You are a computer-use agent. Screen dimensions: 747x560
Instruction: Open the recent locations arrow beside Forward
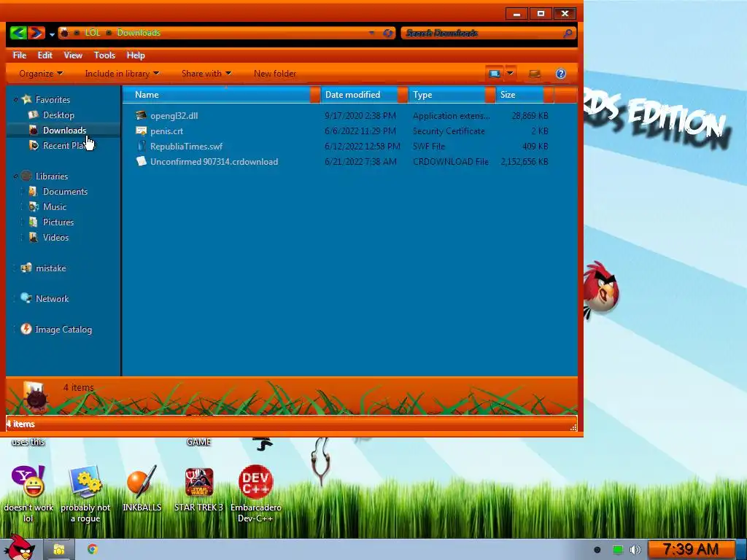click(x=52, y=34)
